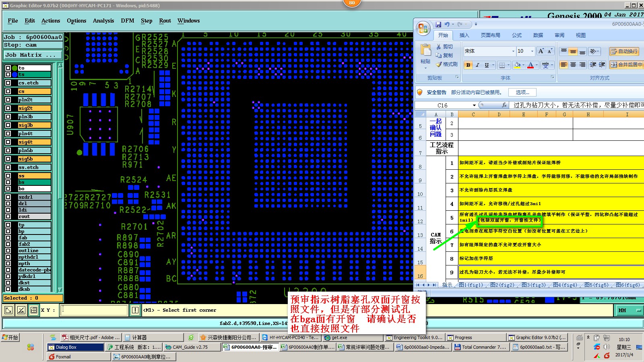Click the 选项... security options button
Viewport: 644px width, 362px height.
coord(522,93)
